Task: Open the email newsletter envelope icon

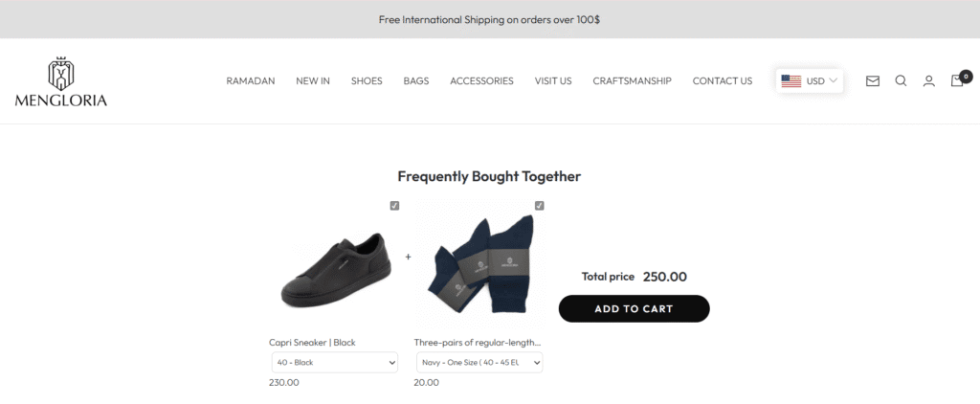Action: [872, 81]
